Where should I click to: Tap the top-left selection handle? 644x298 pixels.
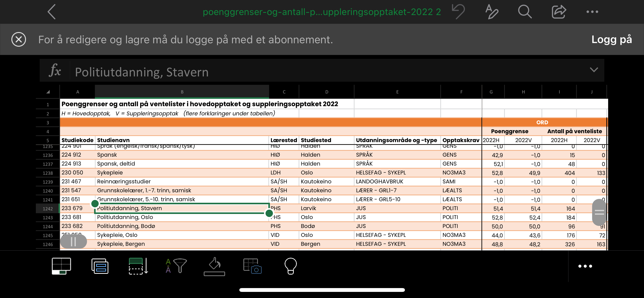[95, 204]
